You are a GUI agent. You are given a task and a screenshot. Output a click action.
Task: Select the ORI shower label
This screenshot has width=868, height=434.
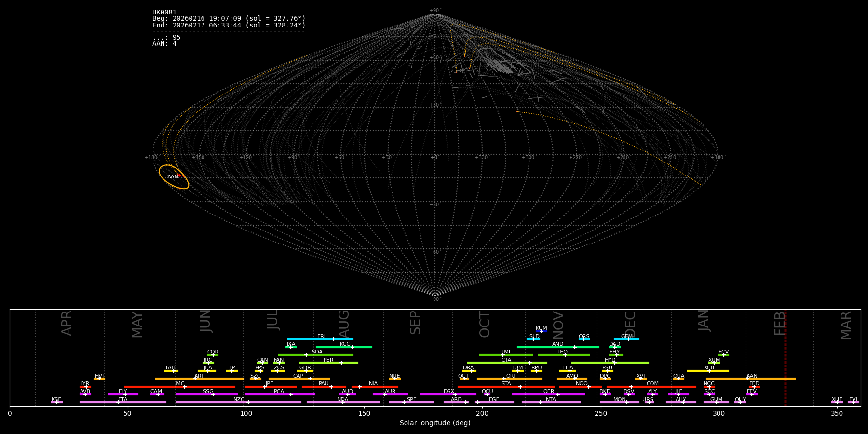coord(511,376)
